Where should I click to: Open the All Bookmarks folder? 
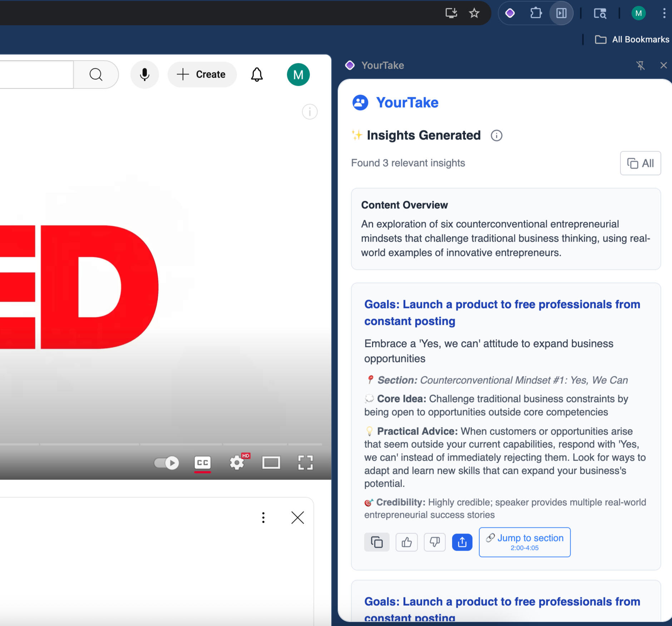632,39
